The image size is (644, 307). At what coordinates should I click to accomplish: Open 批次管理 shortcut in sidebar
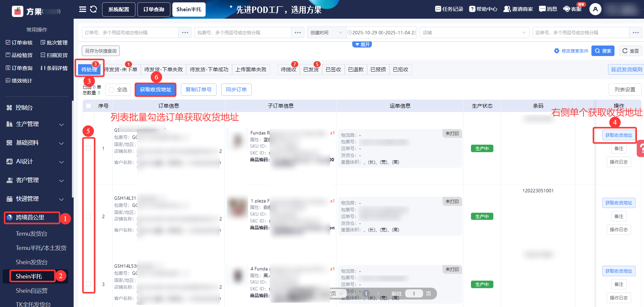(x=54, y=42)
